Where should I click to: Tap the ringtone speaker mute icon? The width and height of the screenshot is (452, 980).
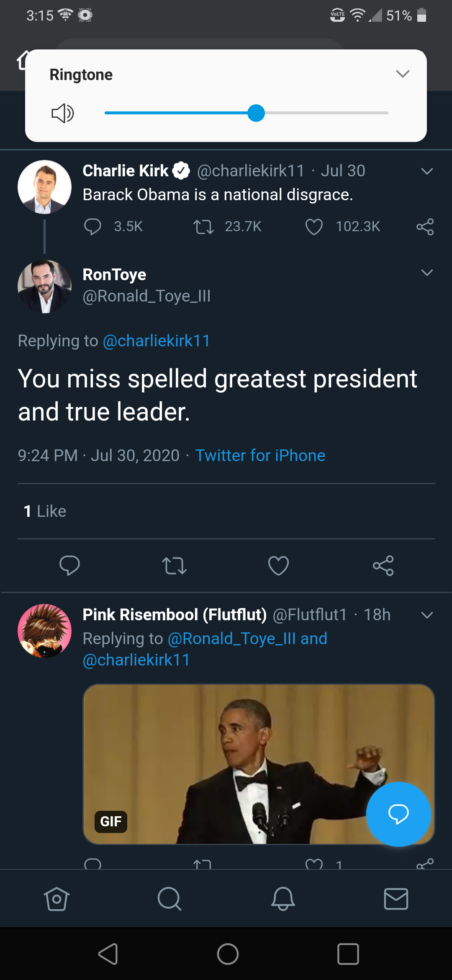click(x=63, y=113)
